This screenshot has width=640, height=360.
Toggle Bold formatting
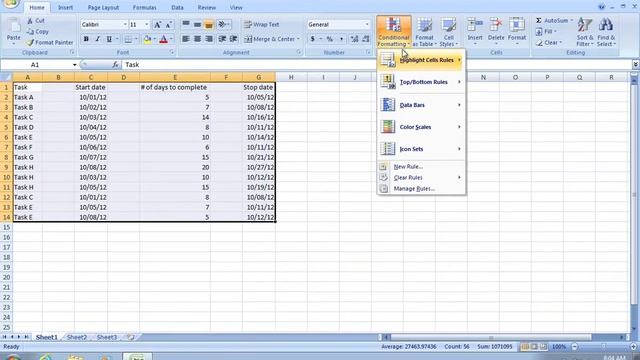coord(86,39)
